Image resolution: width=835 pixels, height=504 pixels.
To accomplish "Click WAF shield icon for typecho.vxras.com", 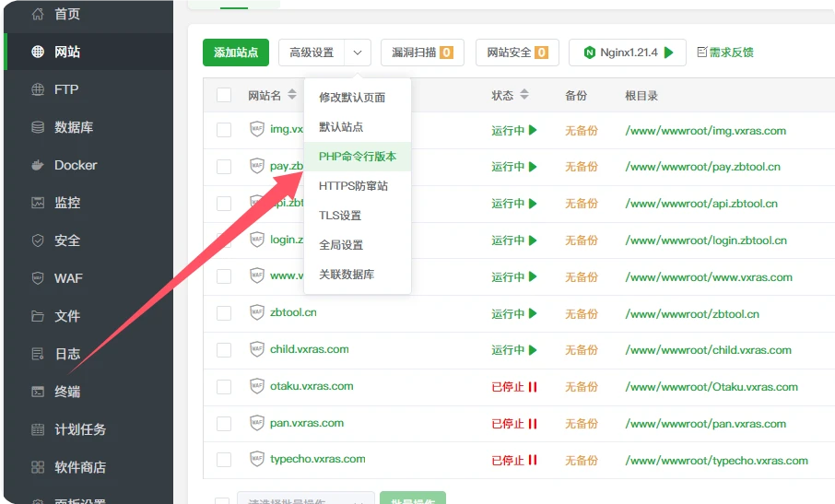I will pos(257,459).
